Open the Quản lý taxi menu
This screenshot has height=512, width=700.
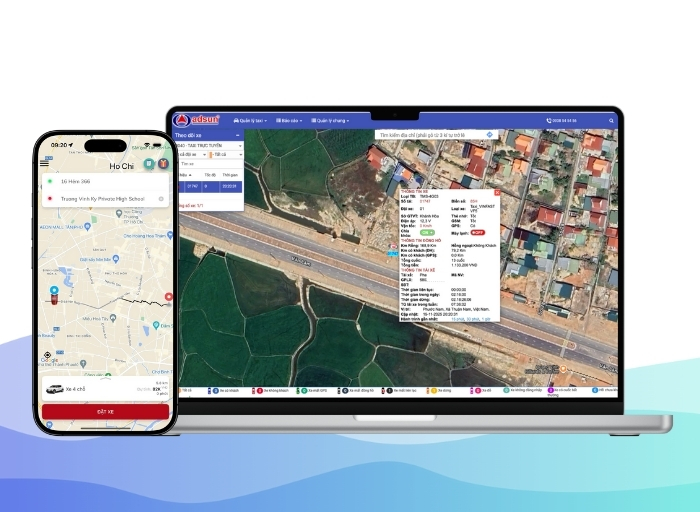coord(248,120)
